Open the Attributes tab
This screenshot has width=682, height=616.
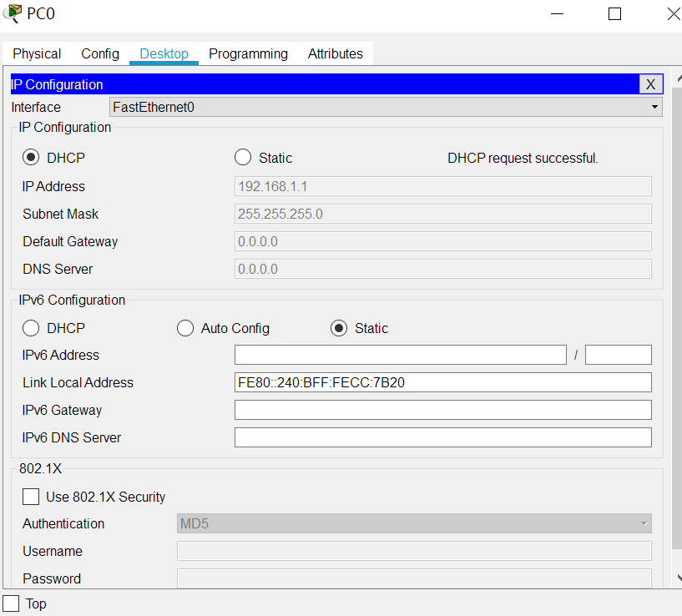point(336,53)
